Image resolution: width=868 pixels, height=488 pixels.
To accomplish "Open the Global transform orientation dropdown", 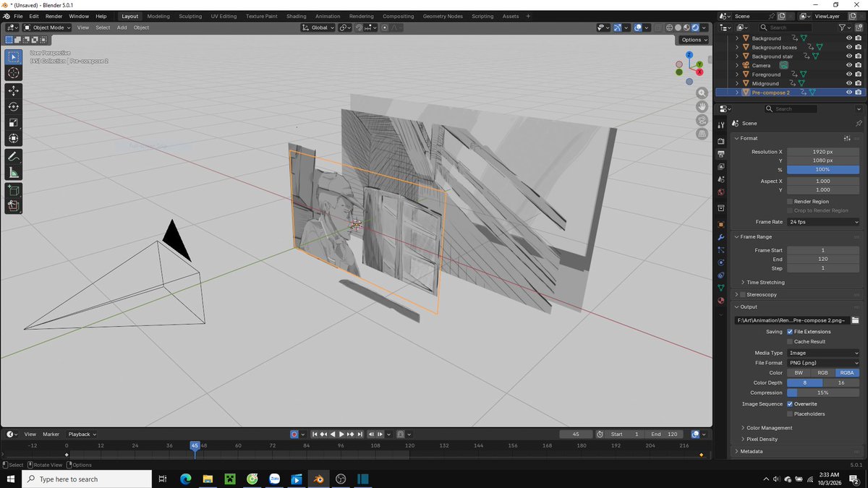I will click(318, 27).
